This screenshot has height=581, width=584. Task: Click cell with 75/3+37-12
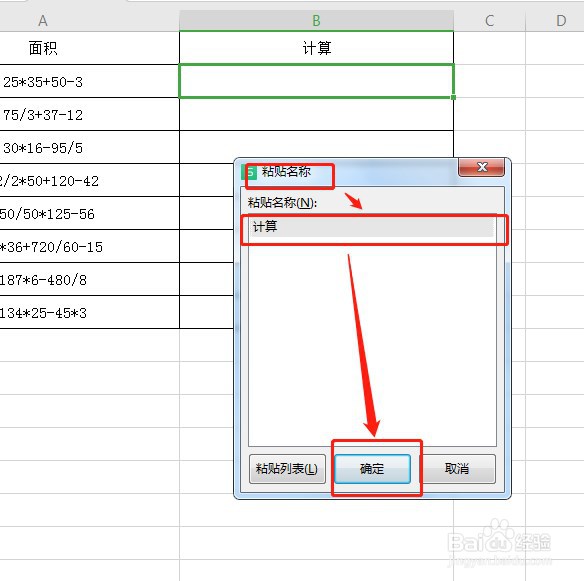(89, 114)
